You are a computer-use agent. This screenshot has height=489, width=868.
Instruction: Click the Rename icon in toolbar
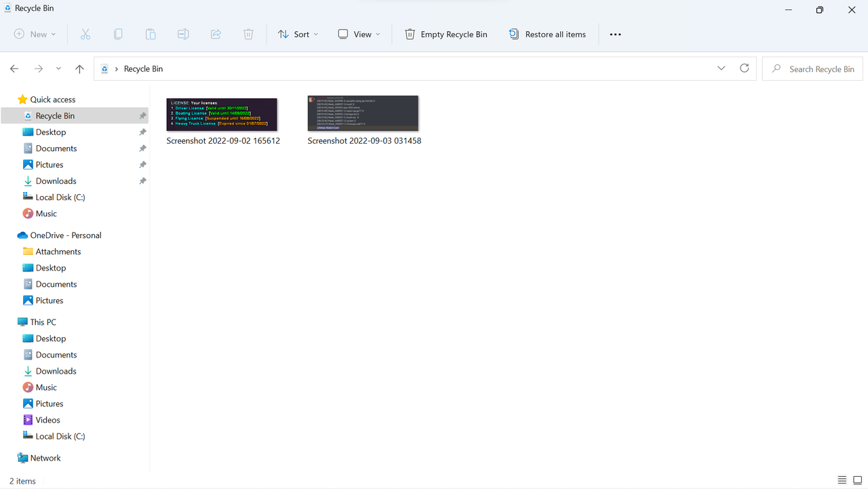(183, 34)
